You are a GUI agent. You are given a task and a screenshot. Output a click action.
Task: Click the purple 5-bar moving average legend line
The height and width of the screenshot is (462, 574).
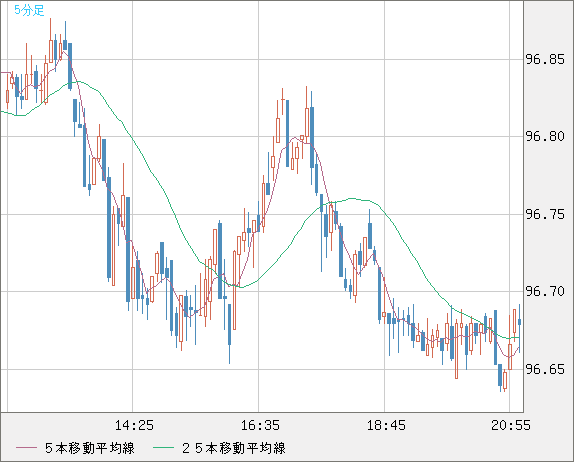(26, 448)
